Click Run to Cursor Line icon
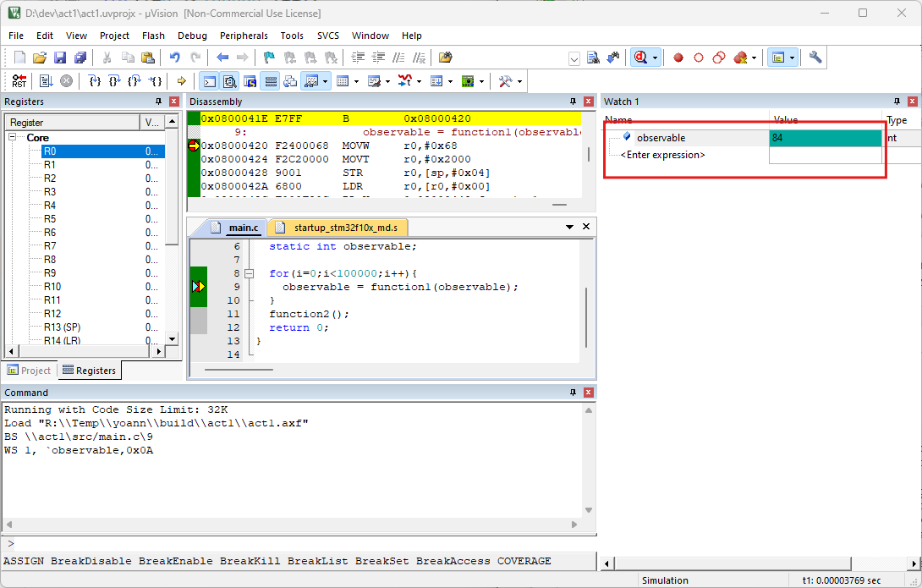This screenshot has height=588, width=922. pos(156,81)
